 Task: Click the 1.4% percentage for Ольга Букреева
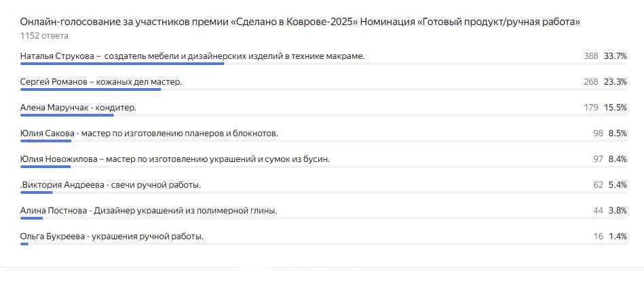click(618, 237)
